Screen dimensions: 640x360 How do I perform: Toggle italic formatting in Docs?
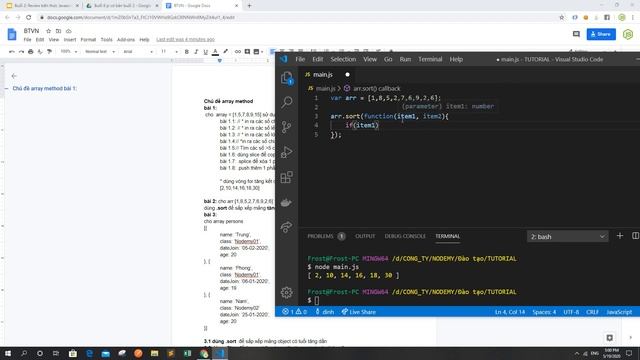tap(196, 52)
